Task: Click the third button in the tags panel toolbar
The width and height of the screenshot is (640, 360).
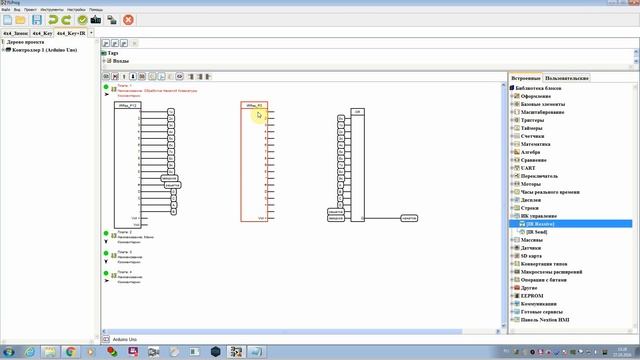Action: pyautogui.click(x=124, y=43)
